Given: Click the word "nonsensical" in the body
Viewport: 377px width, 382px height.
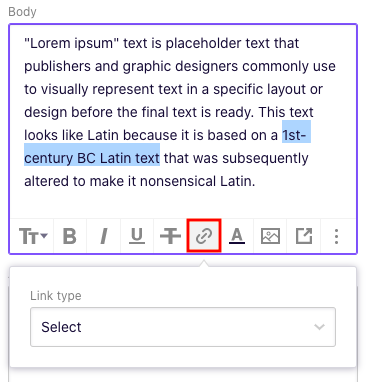Looking at the screenshot, I should point(178,181).
